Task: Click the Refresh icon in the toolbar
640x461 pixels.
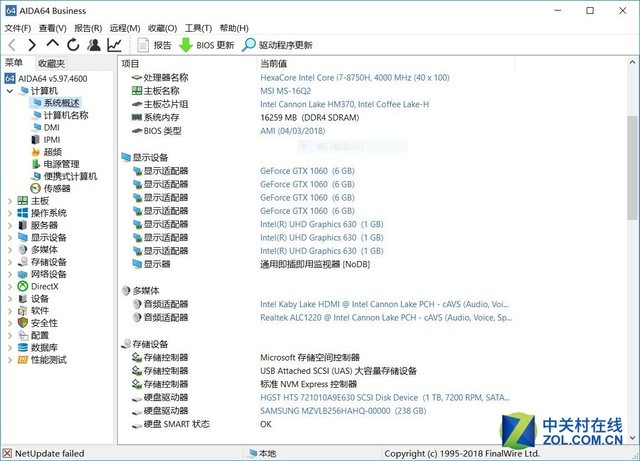Action: click(73, 45)
